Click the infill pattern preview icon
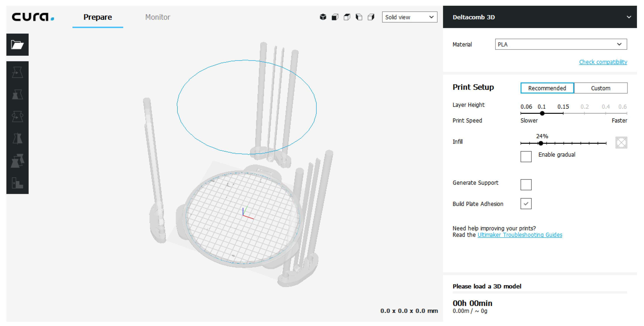Screen dimensions: 644x326 pyautogui.click(x=621, y=143)
